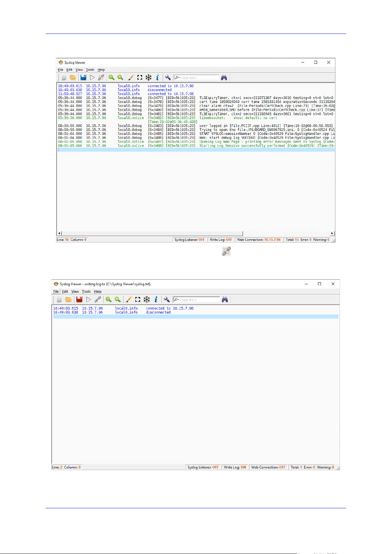Click the full-screen brackets icon in upper window
The width and height of the screenshot is (392, 554).
click(139, 78)
